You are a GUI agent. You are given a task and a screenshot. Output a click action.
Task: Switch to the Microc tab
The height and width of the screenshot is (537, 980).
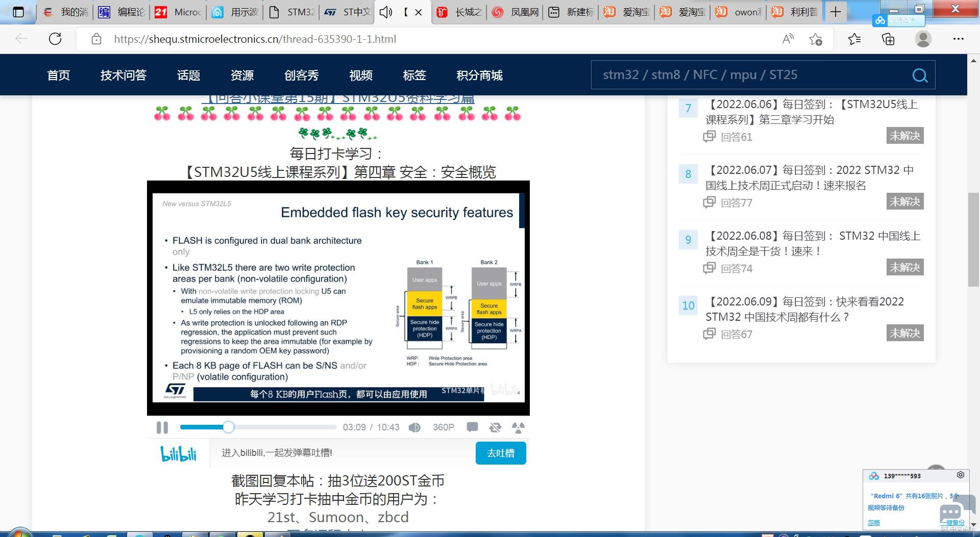(x=179, y=12)
